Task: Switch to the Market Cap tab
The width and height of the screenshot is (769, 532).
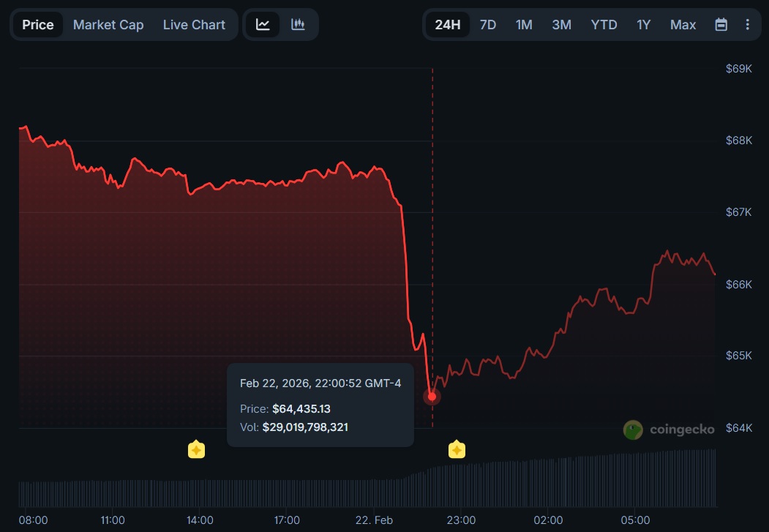Action: coord(108,24)
